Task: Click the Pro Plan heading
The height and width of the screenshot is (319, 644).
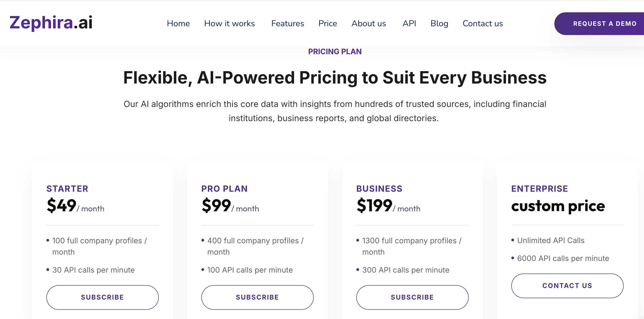Action: tap(224, 189)
